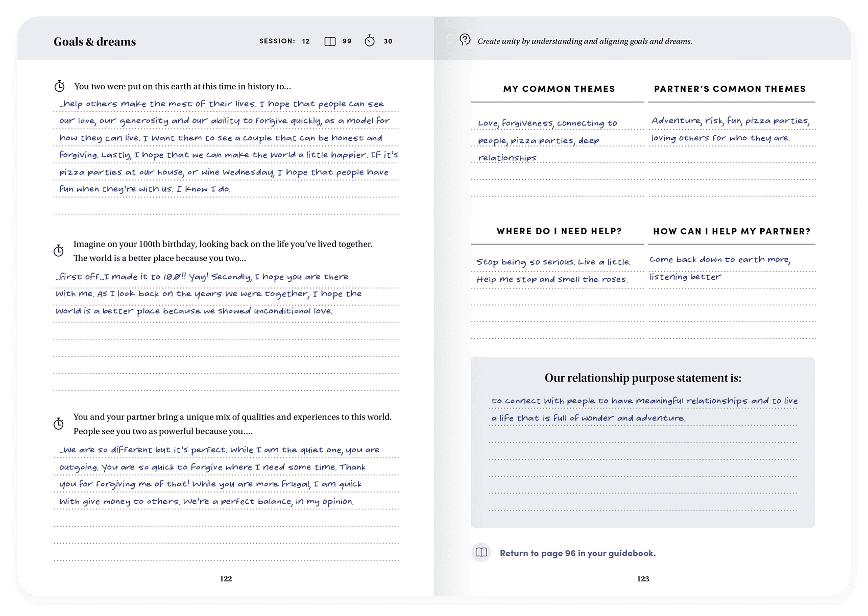
Task: Click the "MY COMMON THEMES" heading
Action: point(559,89)
